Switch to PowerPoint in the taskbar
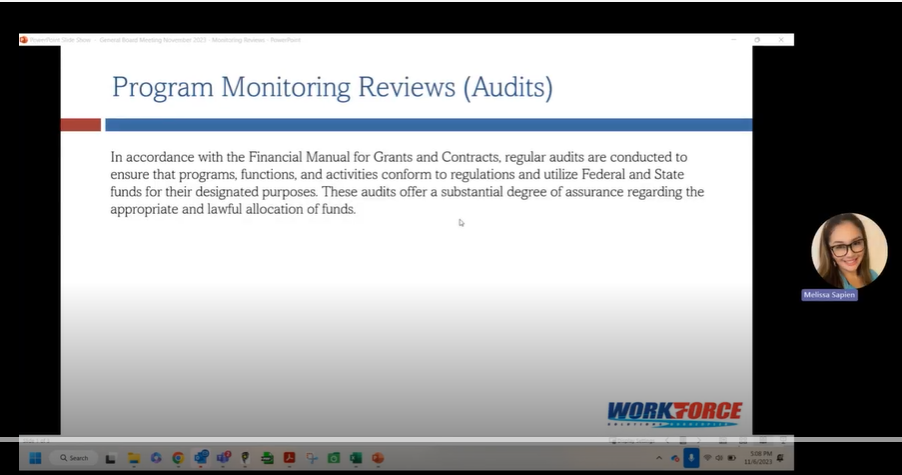 [378, 458]
